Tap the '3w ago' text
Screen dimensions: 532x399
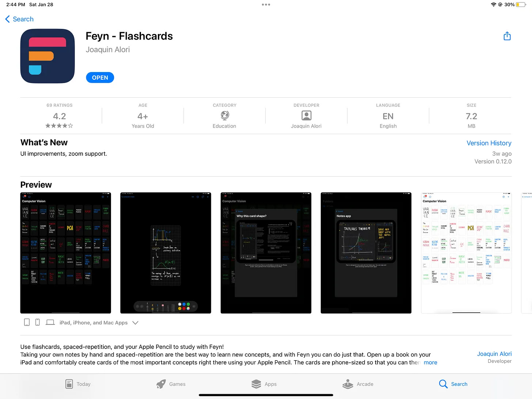tap(502, 154)
